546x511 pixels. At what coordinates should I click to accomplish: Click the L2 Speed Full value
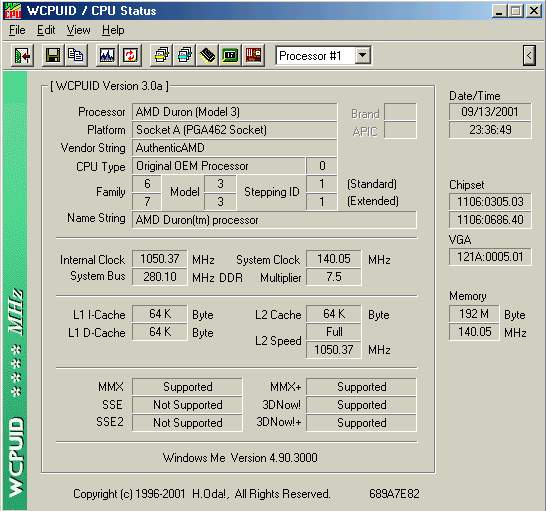click(x=334, y=332)
